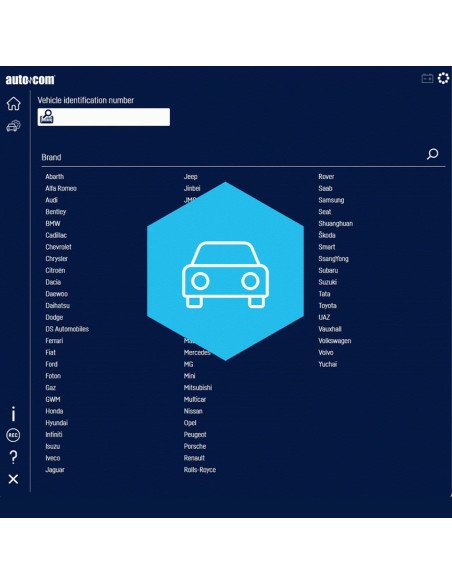Select Daewoo brand entry
Image resolution: width=452 pixels, height=584 pixels.
[56, 294]
